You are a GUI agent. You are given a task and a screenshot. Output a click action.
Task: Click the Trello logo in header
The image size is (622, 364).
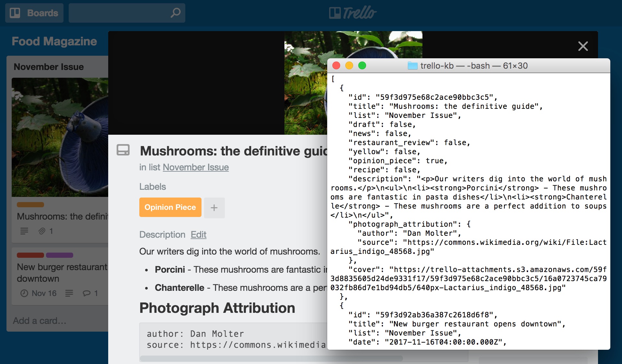[352, 13]
